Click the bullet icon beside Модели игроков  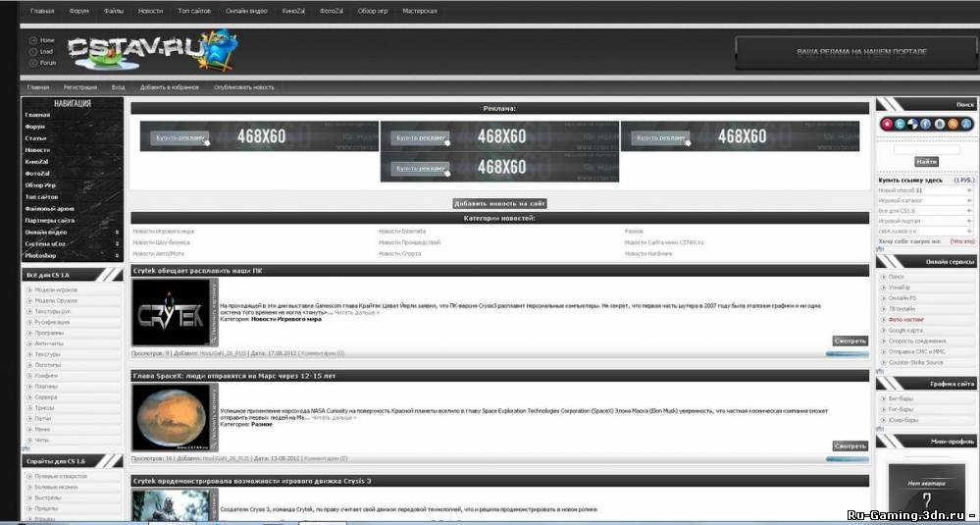coord(28,290)
